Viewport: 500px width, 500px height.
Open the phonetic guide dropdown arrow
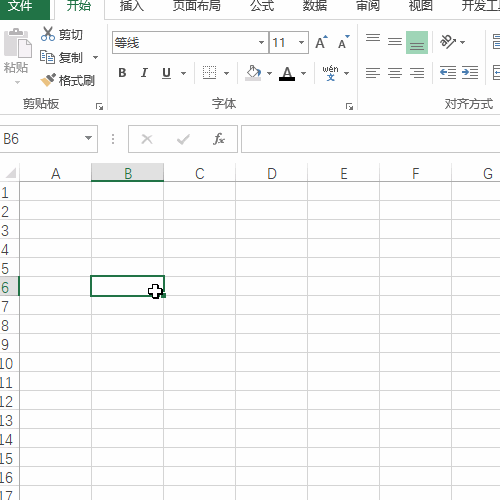[x=347, y=73]
